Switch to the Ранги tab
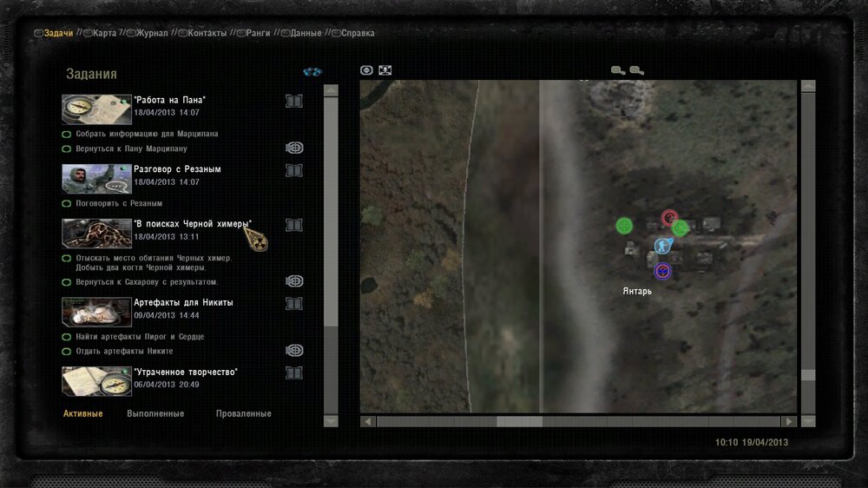Image resolution: width=868 pixels, height=488 pixels. pyautogui.click(x=258, y=33)
